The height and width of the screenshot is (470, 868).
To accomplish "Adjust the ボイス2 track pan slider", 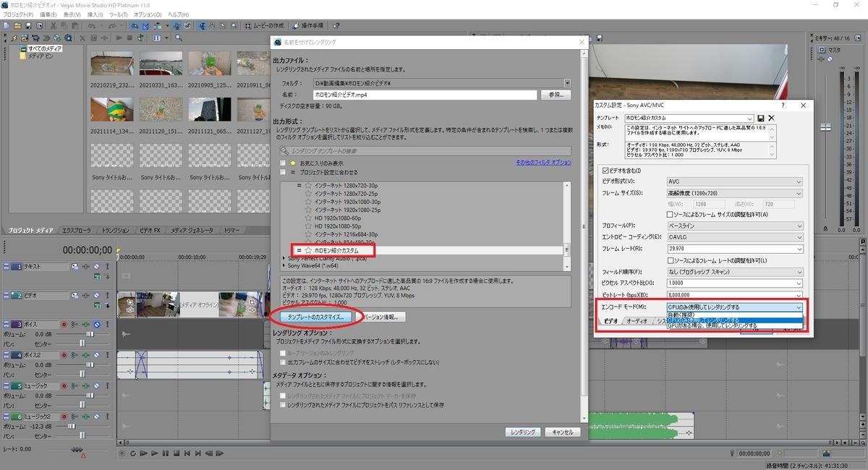I will pyautogui.click(x=82, y=375).
